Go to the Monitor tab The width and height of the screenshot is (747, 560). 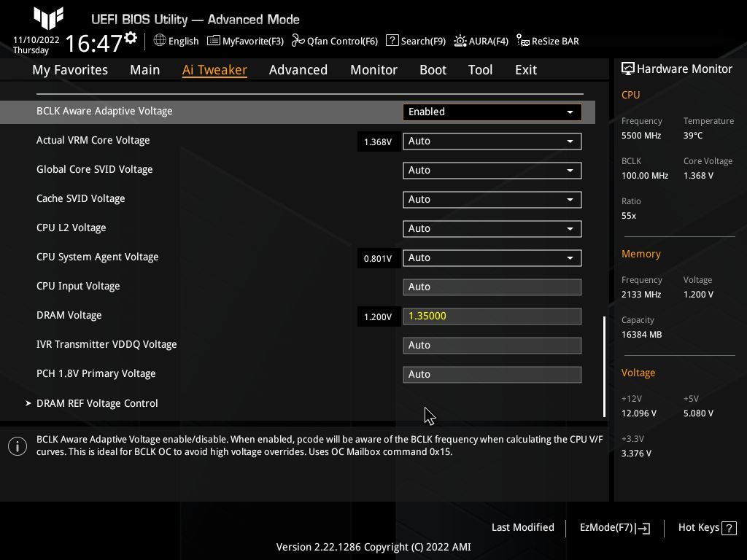pos(373,70)
